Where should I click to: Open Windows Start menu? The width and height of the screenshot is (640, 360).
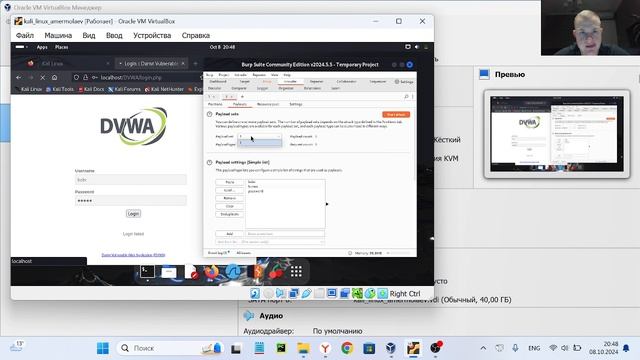point(103,348)
